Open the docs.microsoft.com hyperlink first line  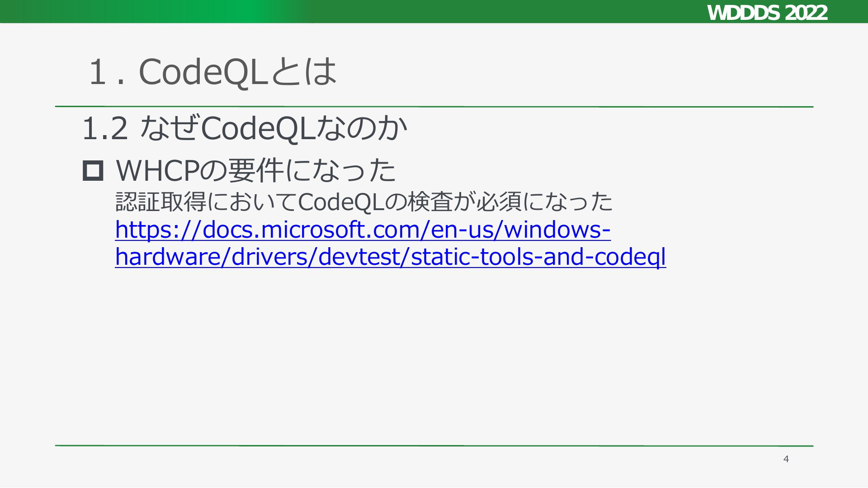pyautogui.click(x=363, y=229)
